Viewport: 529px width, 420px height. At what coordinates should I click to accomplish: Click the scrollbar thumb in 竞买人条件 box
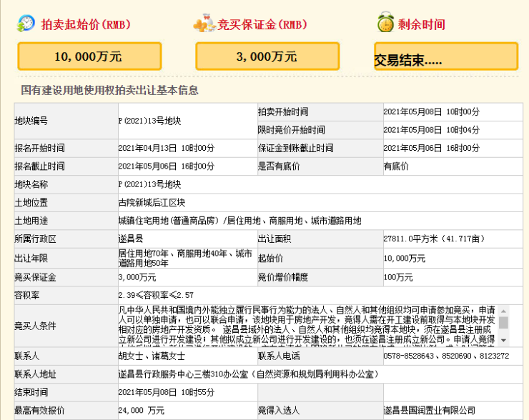503,322
